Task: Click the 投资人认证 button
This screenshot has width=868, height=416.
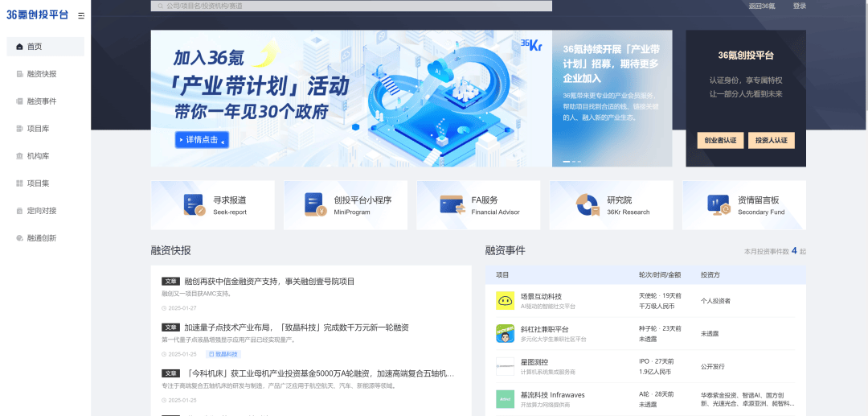Action: 771,141
